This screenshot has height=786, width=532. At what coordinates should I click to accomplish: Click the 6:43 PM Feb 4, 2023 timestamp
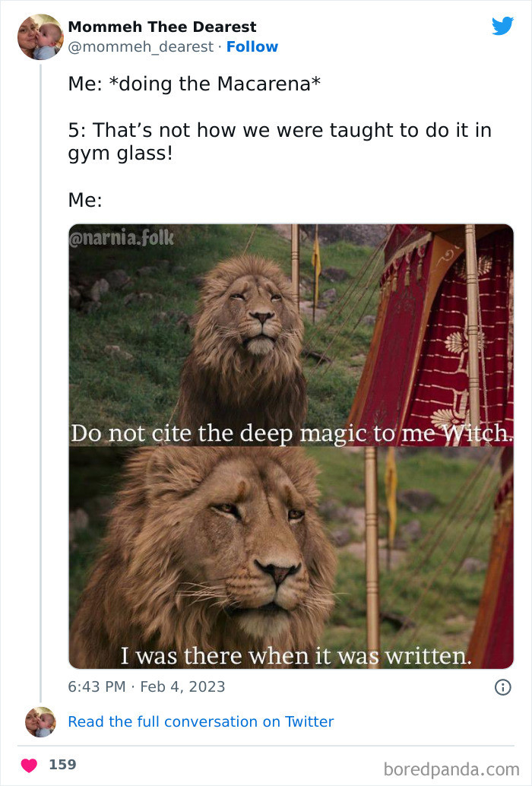(x=147, y=686)
